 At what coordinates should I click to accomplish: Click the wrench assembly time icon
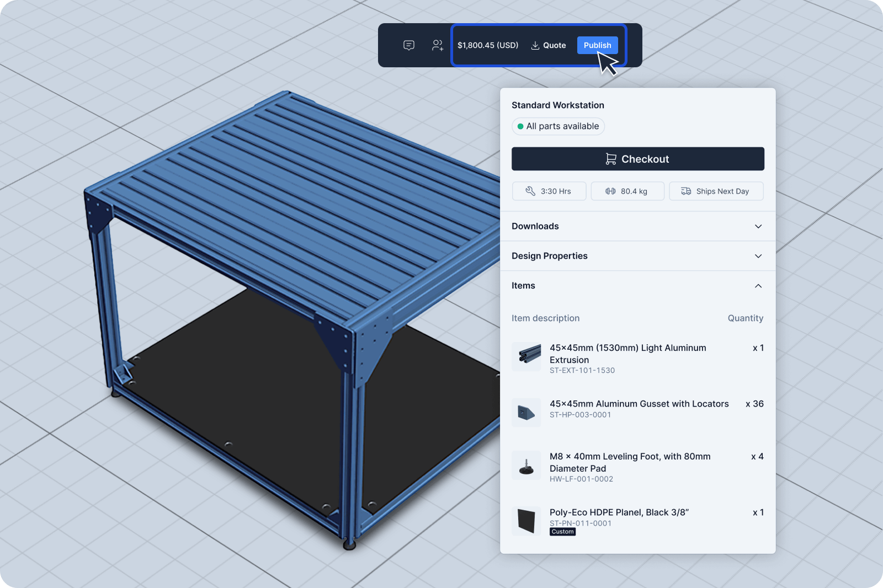point(530,191)
